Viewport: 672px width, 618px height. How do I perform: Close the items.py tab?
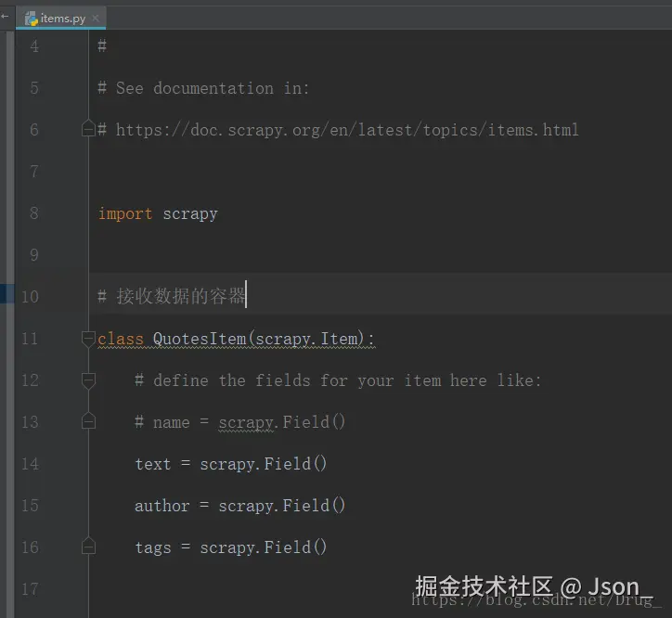pos(96,18)
